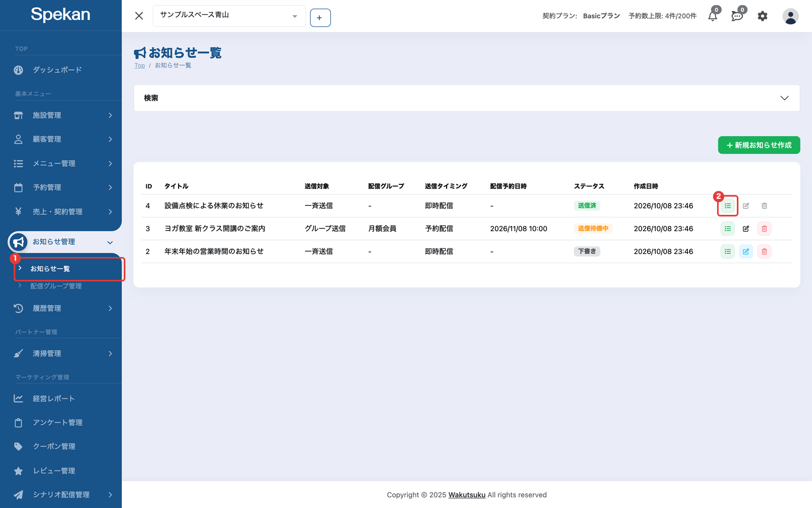Open the notifications bell icon

pos(713,16)
